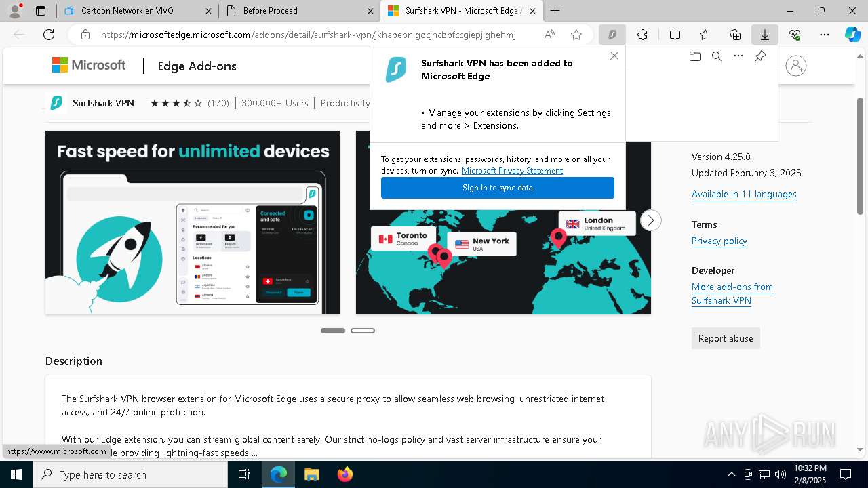Refresh the current page
The width and height of the screenshot is (868, 488).
pyautogui.click(x=49, y=35)
